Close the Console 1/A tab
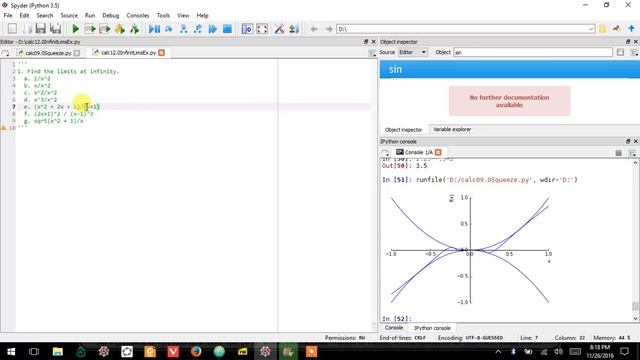 click(x=438, y=152)
